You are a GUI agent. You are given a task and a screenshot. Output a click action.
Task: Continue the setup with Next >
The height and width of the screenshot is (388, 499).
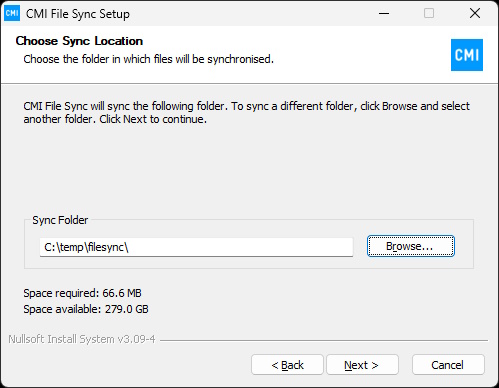pos(362,365)
